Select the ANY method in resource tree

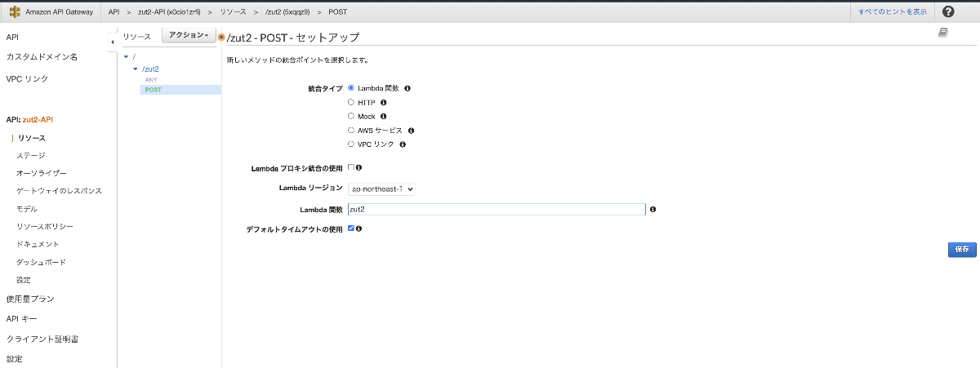pyautogui.click(x=151, y=80)
